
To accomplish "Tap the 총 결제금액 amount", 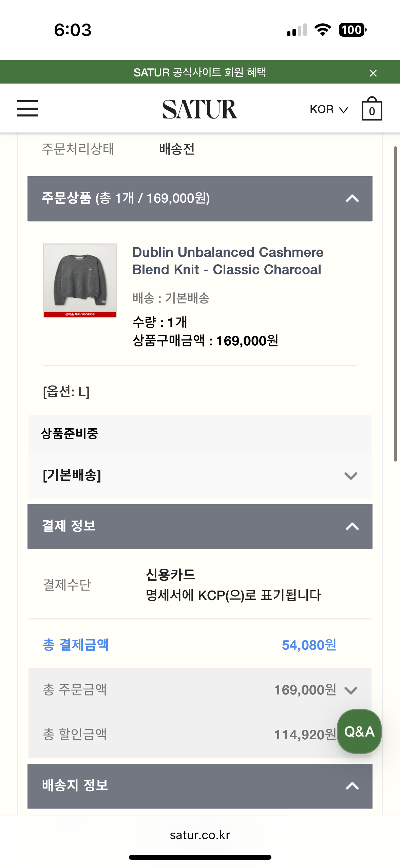I will (x=309, y=645).
